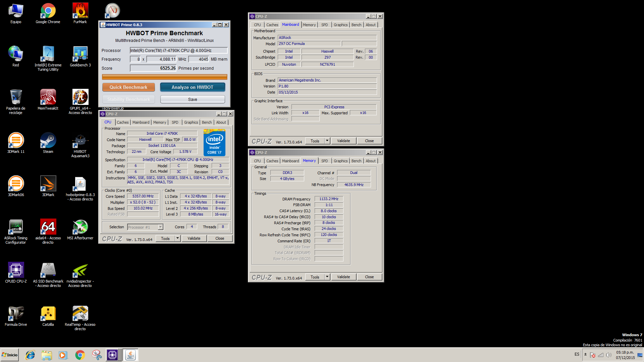Click Core Speed value 5357.00 MHz
This screenshot has width=644, height=362.
pos(143,196)
